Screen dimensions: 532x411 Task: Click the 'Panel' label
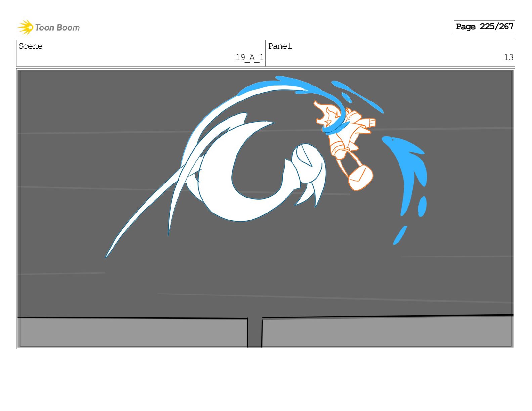[x=280, y=46]
